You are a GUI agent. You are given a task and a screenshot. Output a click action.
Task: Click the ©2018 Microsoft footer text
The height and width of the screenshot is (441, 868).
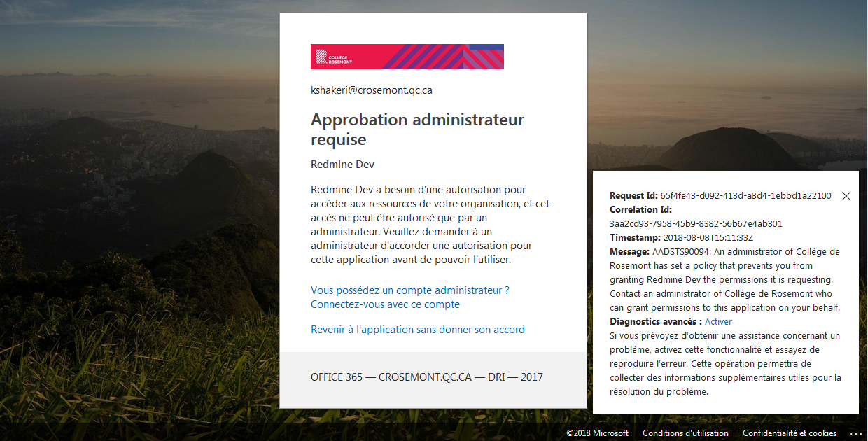click(x=597, y=433)
